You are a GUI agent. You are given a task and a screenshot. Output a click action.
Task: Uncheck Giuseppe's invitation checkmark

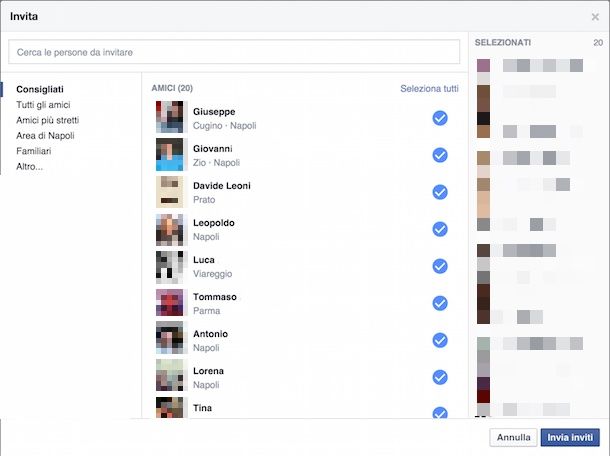(x=440, y=118)
